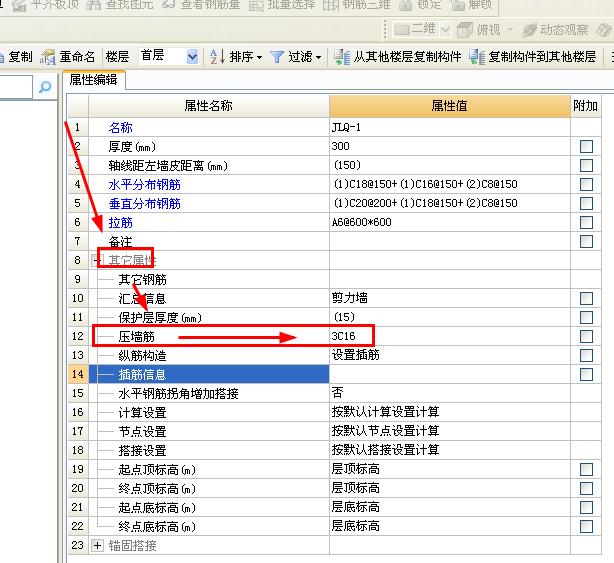Click the 动态观察 orbit icon
Image resolution: width=614 pixels, height=563 pixels.
point(529,30)
